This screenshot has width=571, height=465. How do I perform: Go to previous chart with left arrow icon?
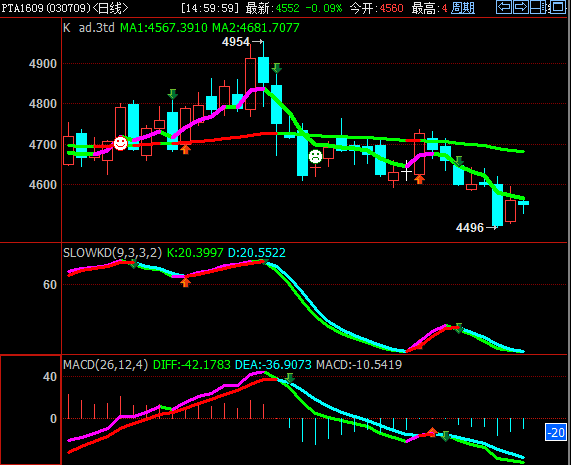(504, 7)
